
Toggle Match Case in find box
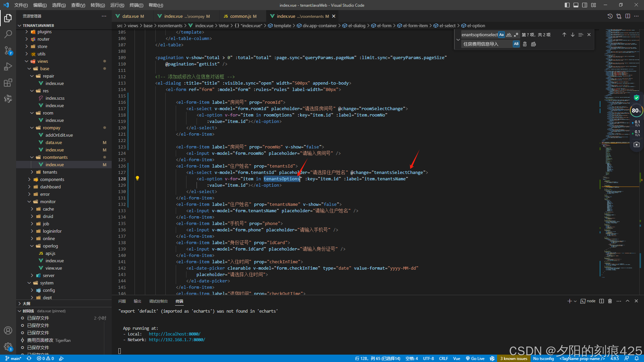501,35
